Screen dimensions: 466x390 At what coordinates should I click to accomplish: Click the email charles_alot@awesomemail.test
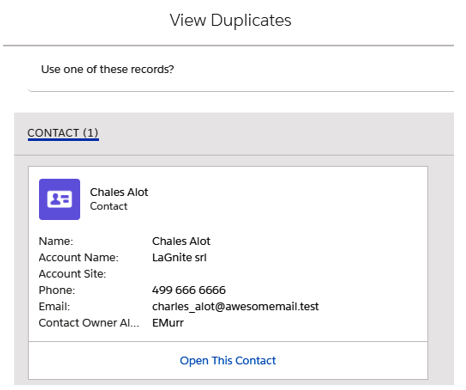pos(235,306)
